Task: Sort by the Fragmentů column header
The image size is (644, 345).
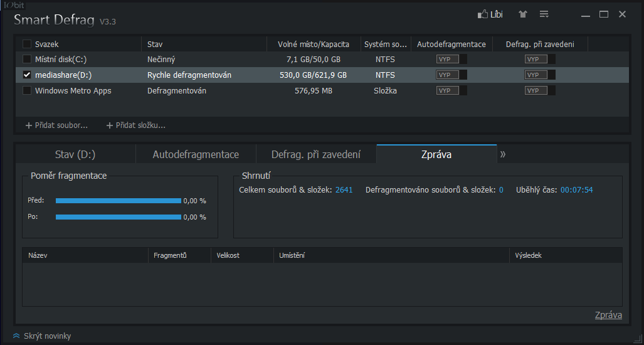Action: point(171,255)
